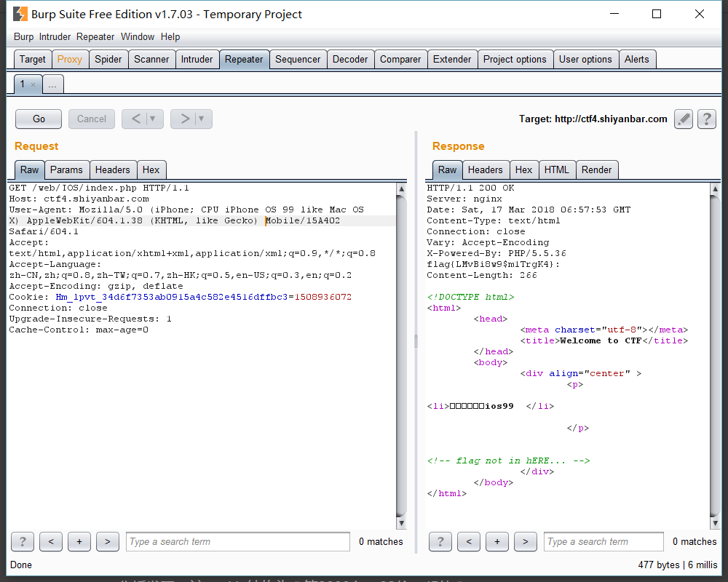728x582 pixels.
Task: Expand the back history dropdown arrow
Action: tap(154, 119)
